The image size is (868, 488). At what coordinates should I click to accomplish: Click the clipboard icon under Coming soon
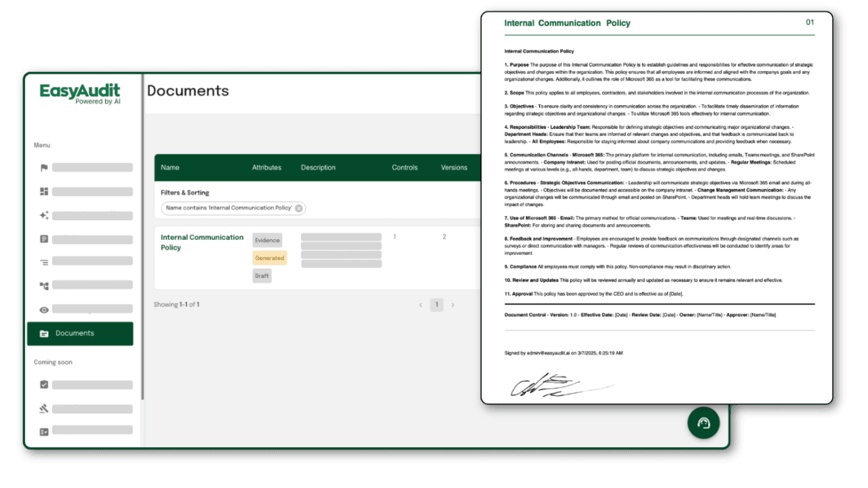(43, 384)
